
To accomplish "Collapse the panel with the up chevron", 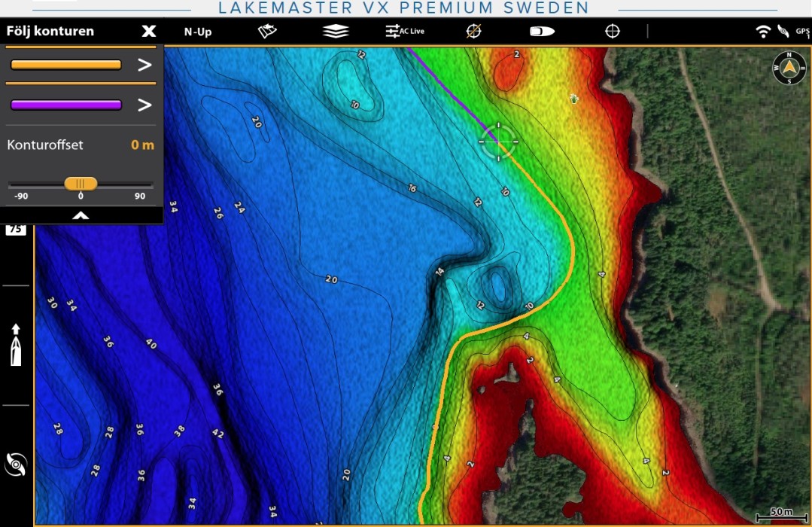I will (81, 215).
